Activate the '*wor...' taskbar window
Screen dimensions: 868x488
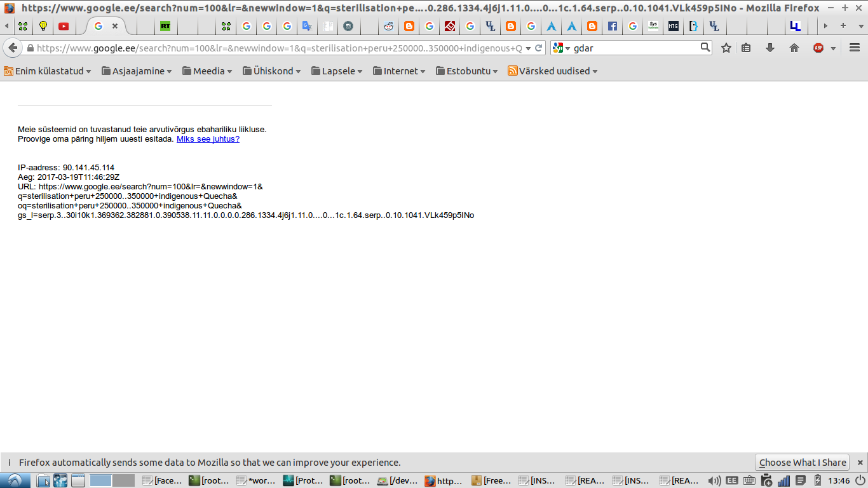coord(257,480)
